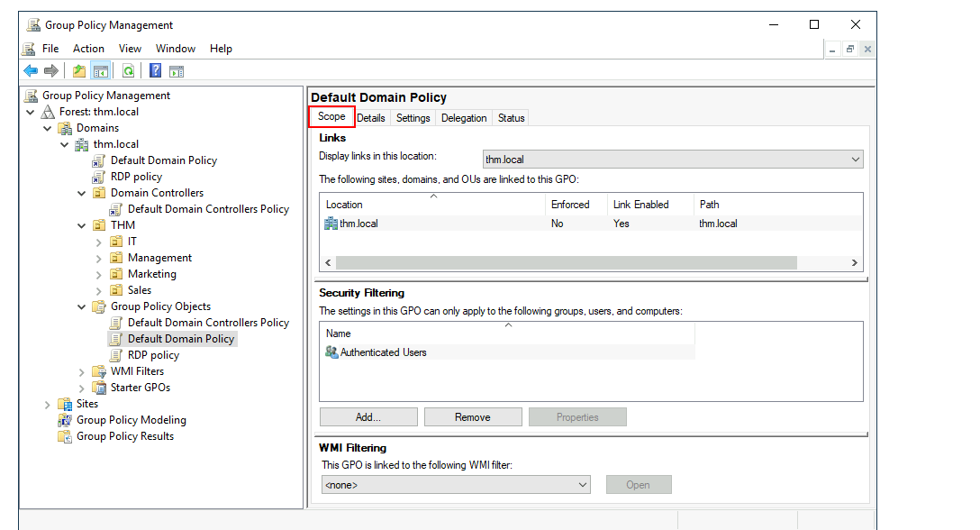980x530 pixels.
Task: Open the Window menu
Action: (176, 49)
